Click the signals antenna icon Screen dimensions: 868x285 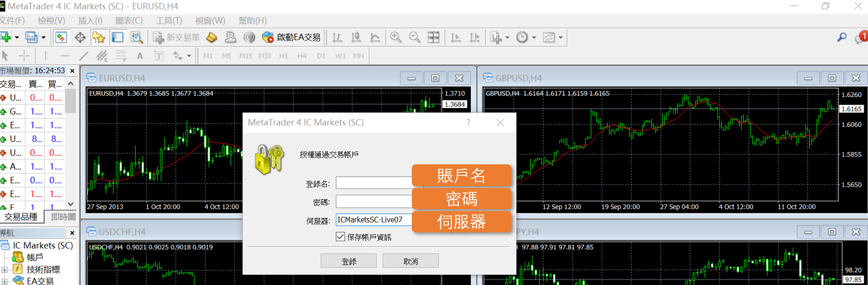tap(249, 37)
